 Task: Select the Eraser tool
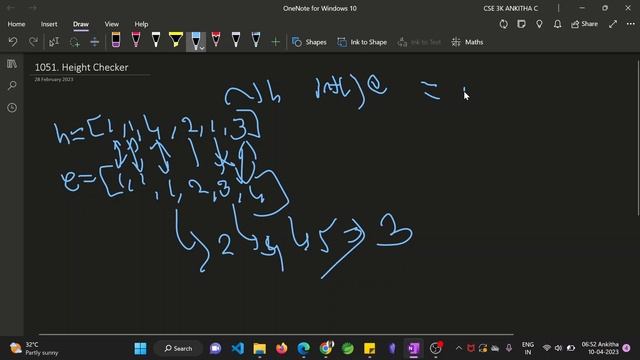tap(116, 40)
